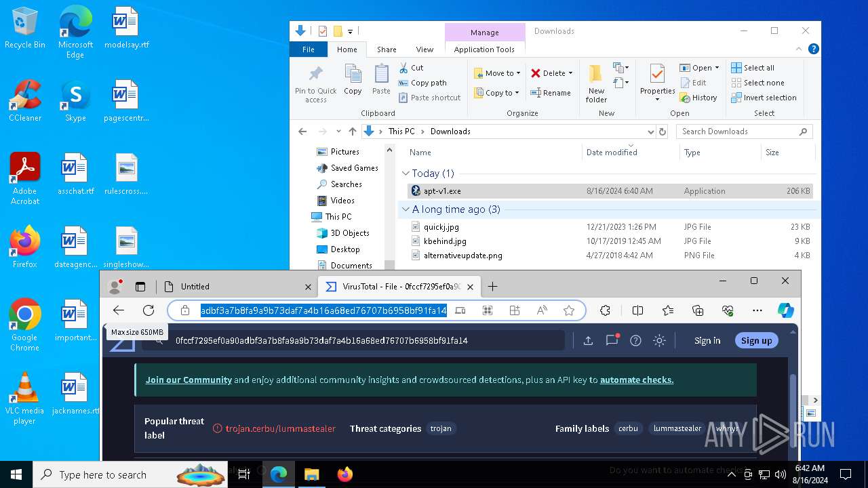Open Properties in the Explorer ribbon
This screenshot has height=488, width=868.
pos(657,84)
